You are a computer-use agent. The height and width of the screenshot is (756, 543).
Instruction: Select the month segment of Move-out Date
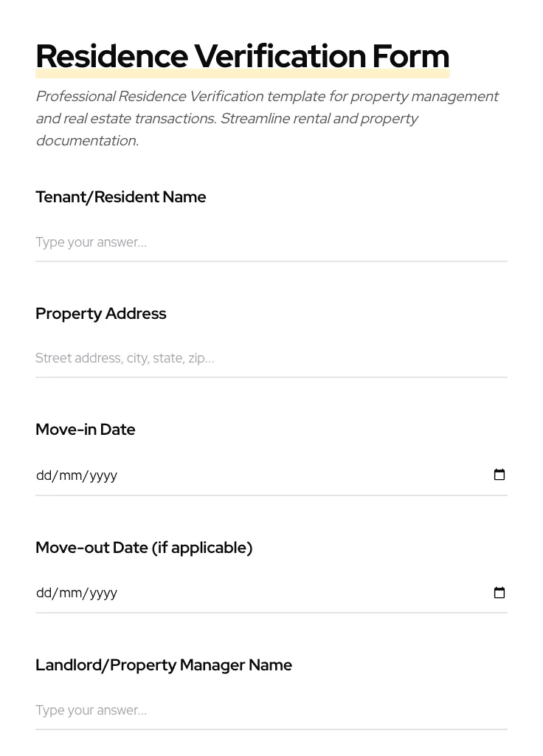coord(71,593)
